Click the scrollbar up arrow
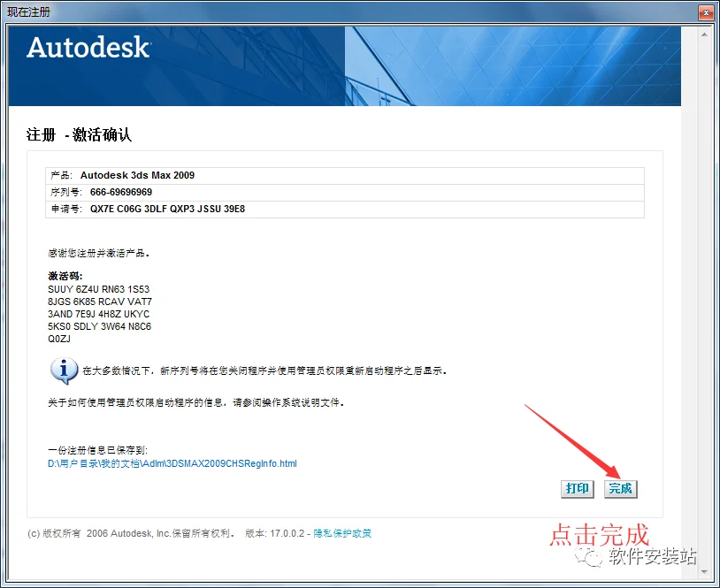 (x=704, y=34)
